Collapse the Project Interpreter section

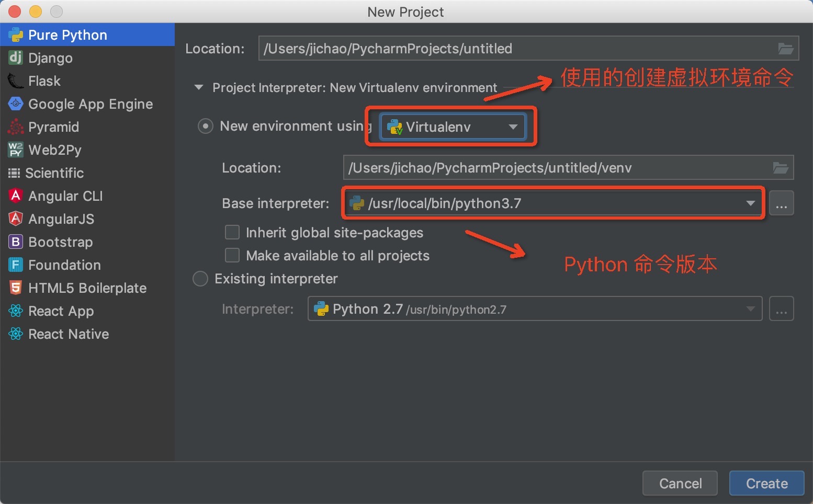tap(198, 87)
